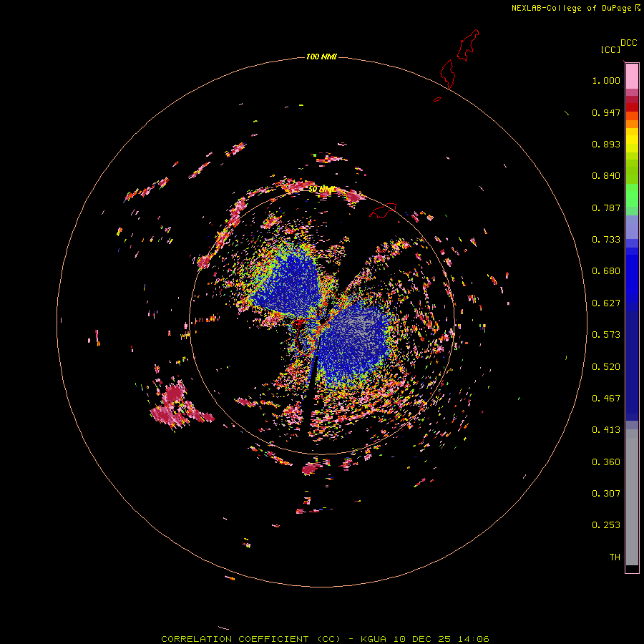Click the CORRELATION COEFFICIENT (CC) caption text
644x644 pixels.
(x=251, y=639)
